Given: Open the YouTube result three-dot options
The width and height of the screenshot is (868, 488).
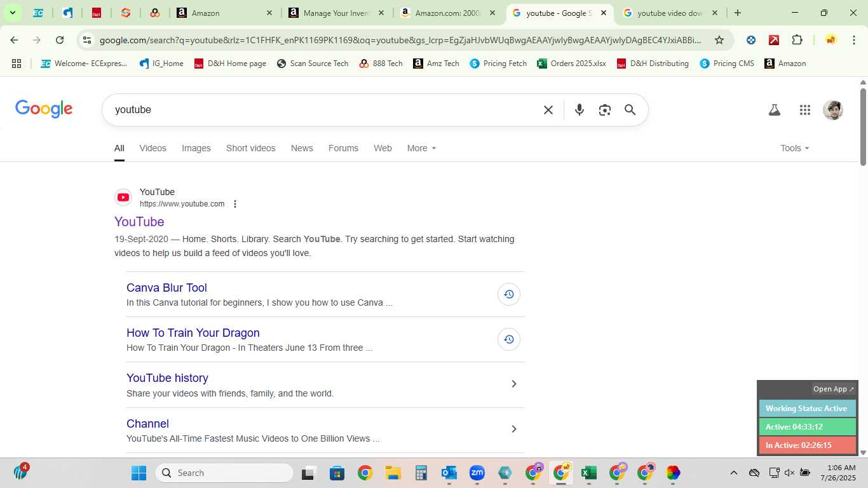Looking at the screenshot, I should 235,204.
